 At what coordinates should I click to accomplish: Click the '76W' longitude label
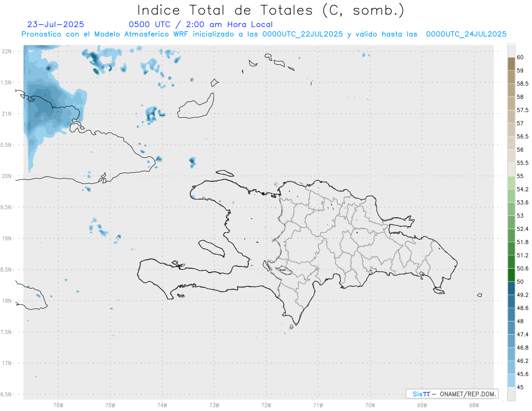pos(58,405)
